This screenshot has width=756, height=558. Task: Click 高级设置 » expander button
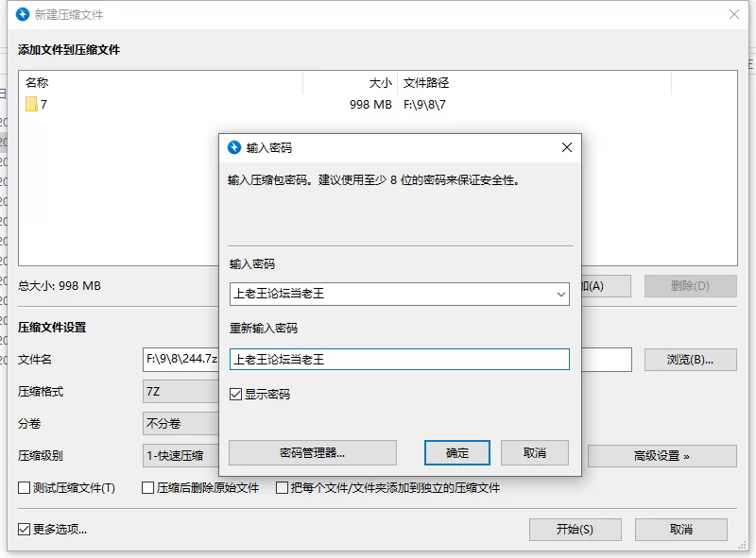point(661,456)
